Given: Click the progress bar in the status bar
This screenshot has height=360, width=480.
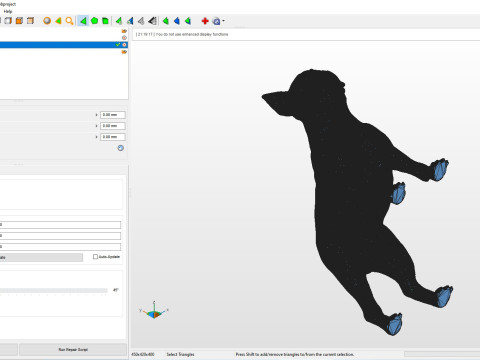Looking at the screenshot, I should (442, 354).
